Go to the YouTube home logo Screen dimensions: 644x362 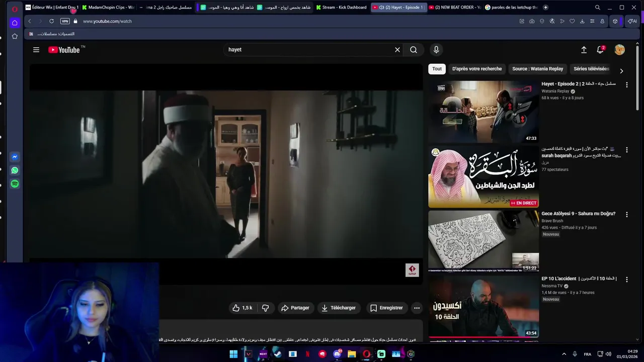coord(64,50)
